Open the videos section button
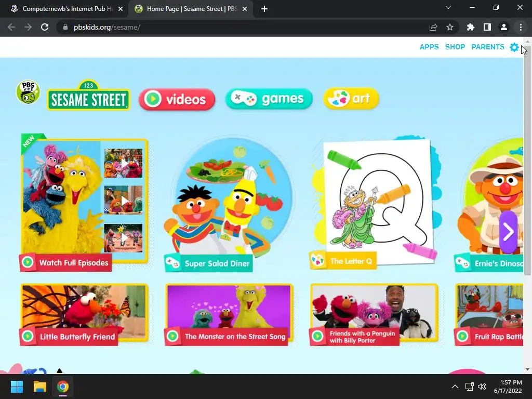This screenshot has height=399, width=532. pyautogui.click(x=177, y=99)
